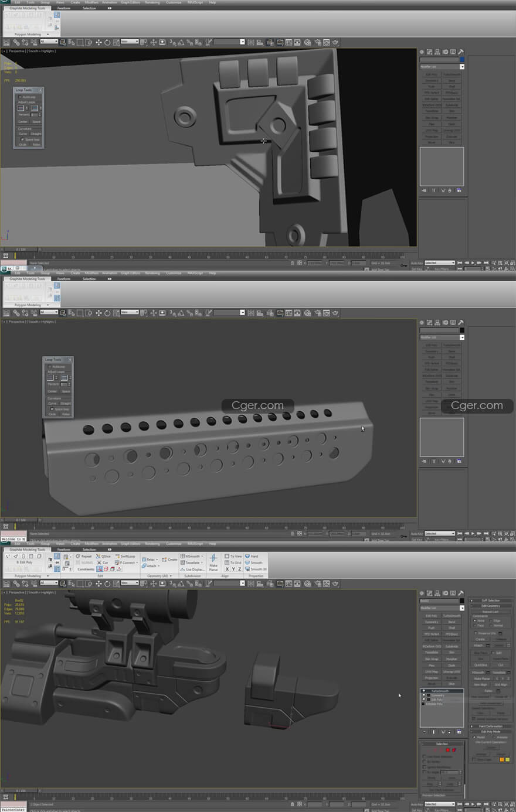516x812 pixels.
Task: Select the Scale tool in bottom screenshot toolbar
Action: (x=116, y=584)
